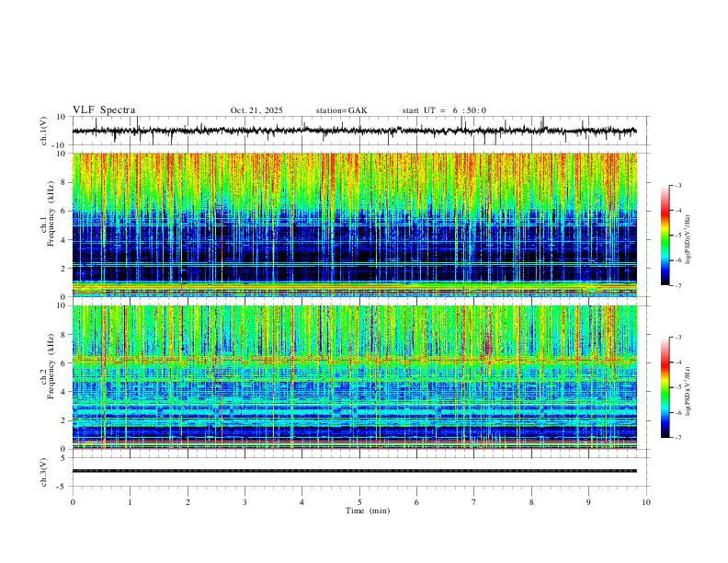Click the 'Time (min)' axis label
Image resolution: width=728 pixels, height=563 pixels.
368,511
